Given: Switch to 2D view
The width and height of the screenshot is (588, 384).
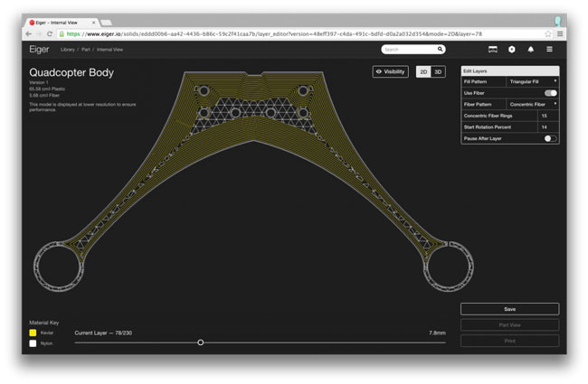Looking at the screenshot, I should coord(423,72).
